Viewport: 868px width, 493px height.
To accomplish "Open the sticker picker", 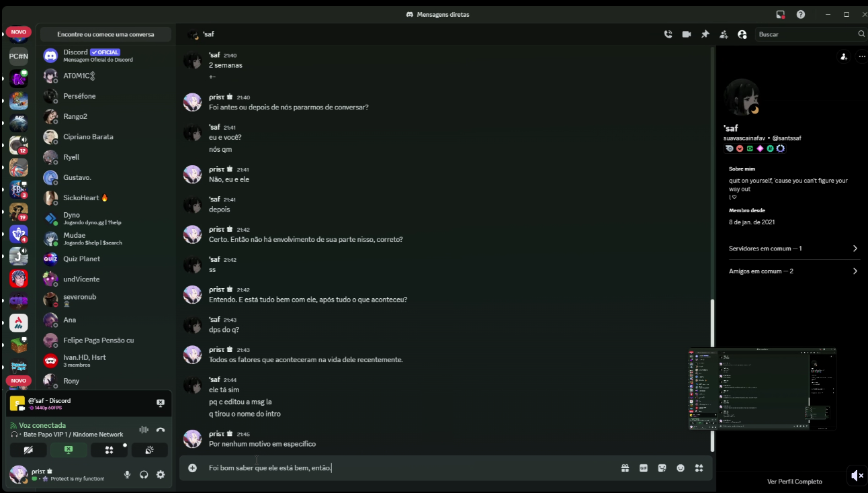I will [662, 468].
